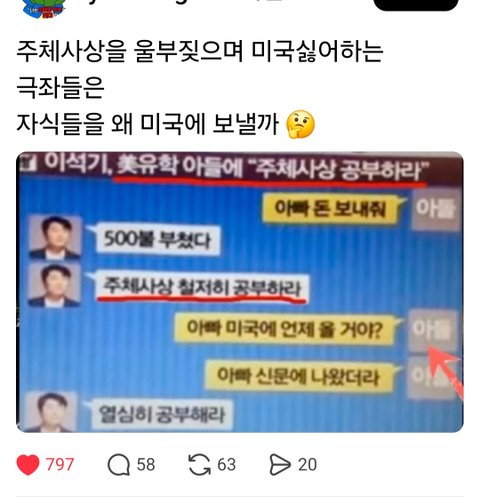Tap the 797 likes count
Screen dimensions: 480x497
tap(60, 465)
